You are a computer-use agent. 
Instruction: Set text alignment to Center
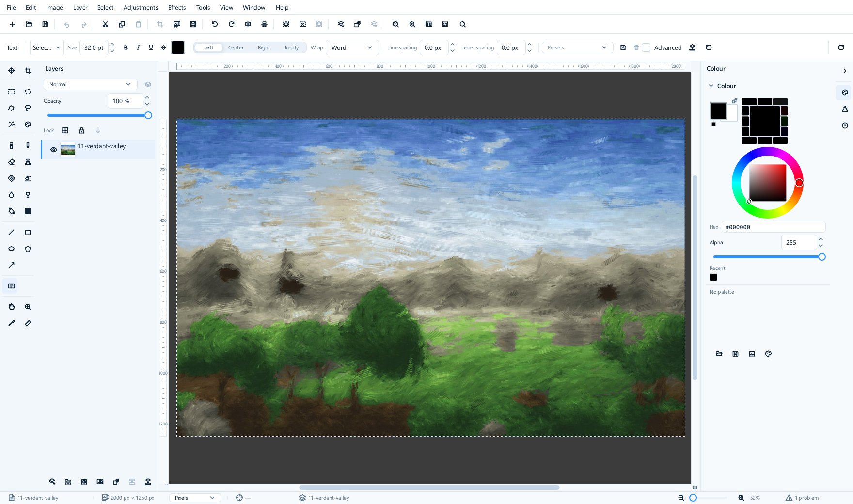click(x=236, y=47)
